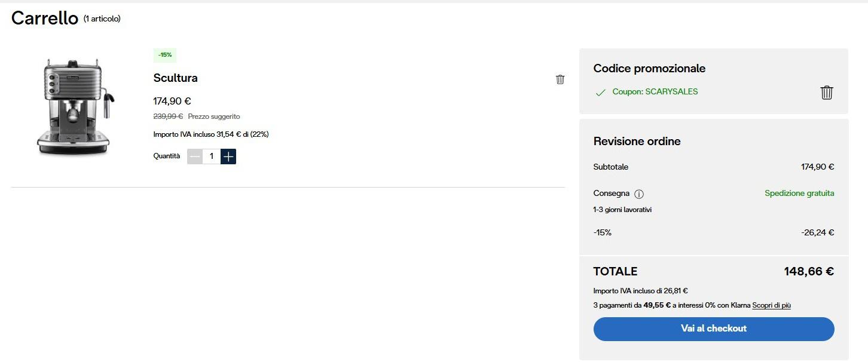This screenshot has width=868, height=362.
Task: Click the total amount 148,66 €
Action: (808, 272)
